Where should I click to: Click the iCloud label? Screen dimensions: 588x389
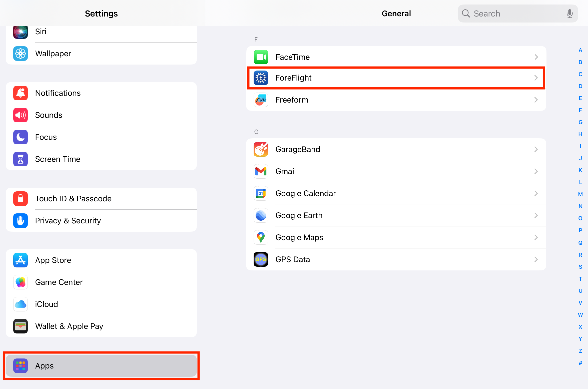pyautogui.click(x=47, y=304)
